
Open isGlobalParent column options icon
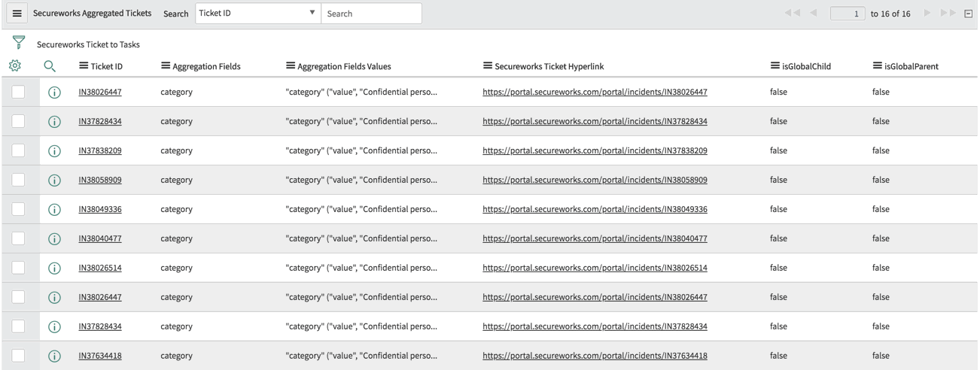[x=878, y=66]
